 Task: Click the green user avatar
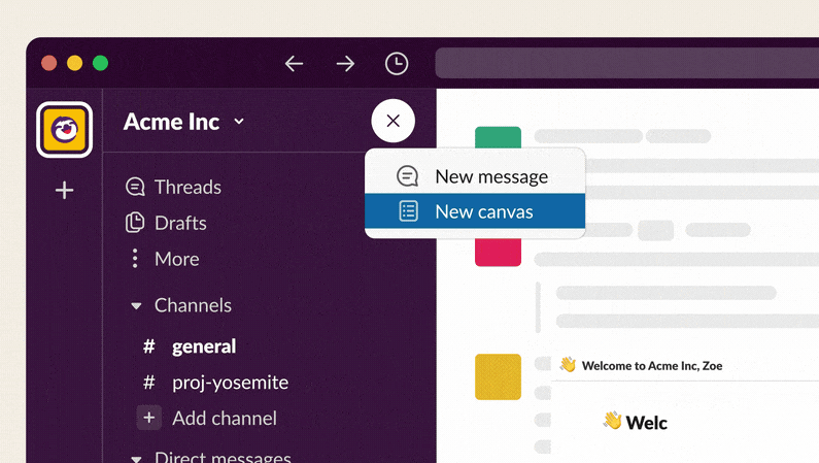click(x=498, y=147)
